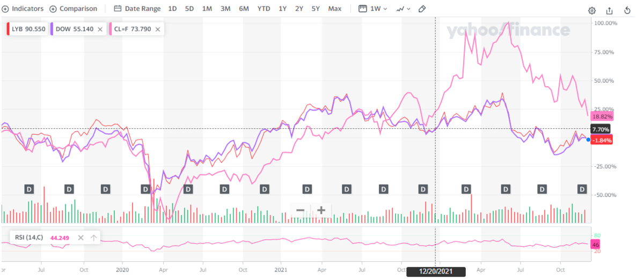Set range to 5Y
The image size is (644, 280).
[316, 9]
